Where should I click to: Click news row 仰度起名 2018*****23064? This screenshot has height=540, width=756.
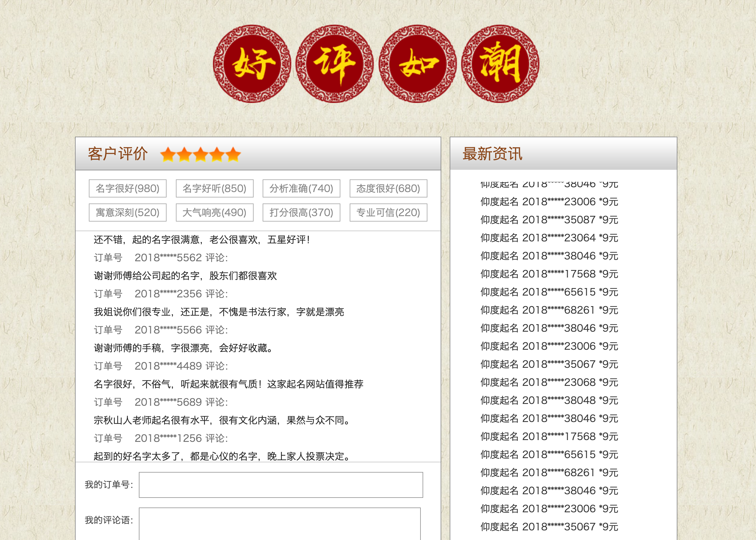pos(549,238)
